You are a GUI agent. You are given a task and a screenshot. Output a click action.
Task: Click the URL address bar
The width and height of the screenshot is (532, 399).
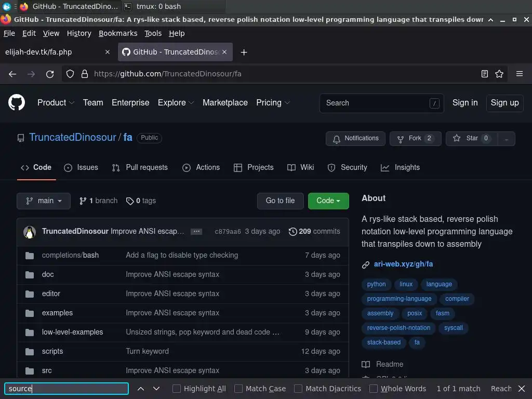(x=285, y=74)
